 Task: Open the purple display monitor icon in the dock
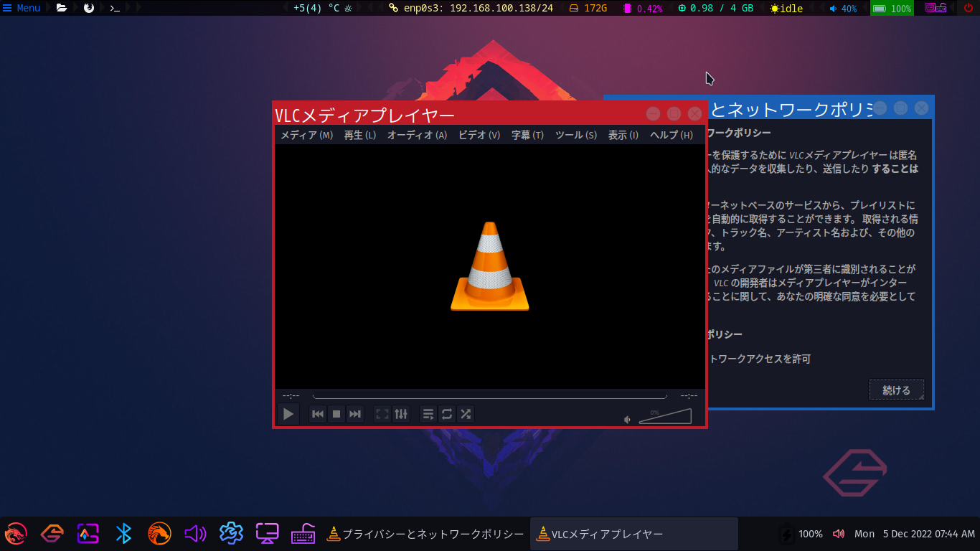[x=267, y=534]
